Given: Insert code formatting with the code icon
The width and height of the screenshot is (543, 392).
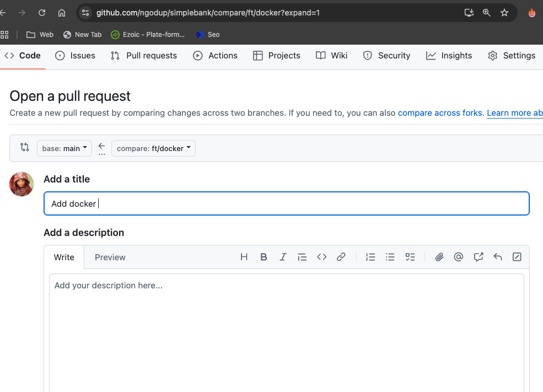Looking at the screenshot, I should pyautogui.click(x=322, y=257).
